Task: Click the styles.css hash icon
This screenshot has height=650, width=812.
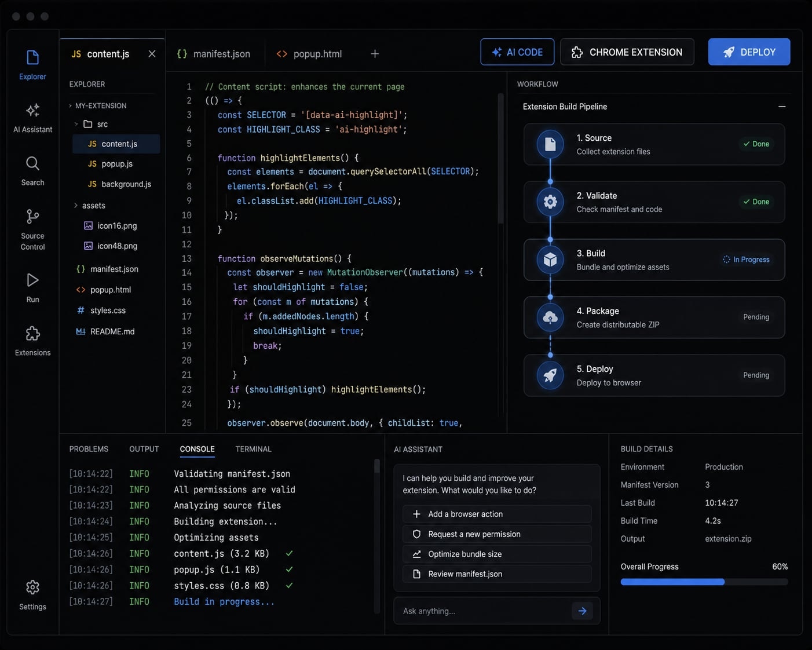Action: tap(81, 311)
